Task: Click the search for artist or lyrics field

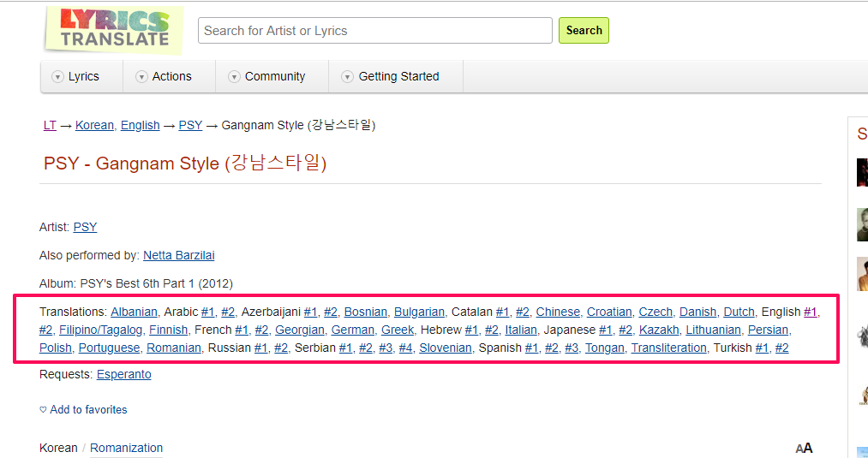Action: (x=374, y=31)
